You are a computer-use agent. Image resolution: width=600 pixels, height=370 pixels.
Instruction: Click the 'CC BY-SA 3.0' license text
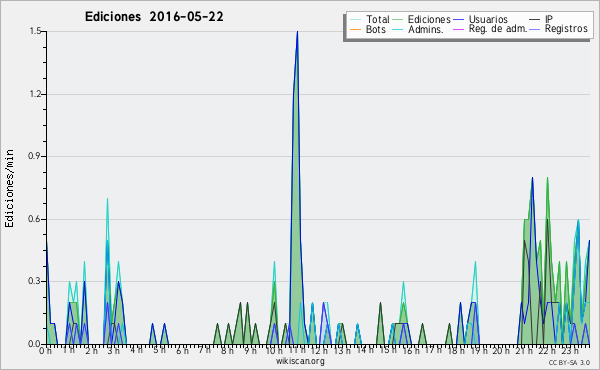pyautogui.click(x=569, y=362)
